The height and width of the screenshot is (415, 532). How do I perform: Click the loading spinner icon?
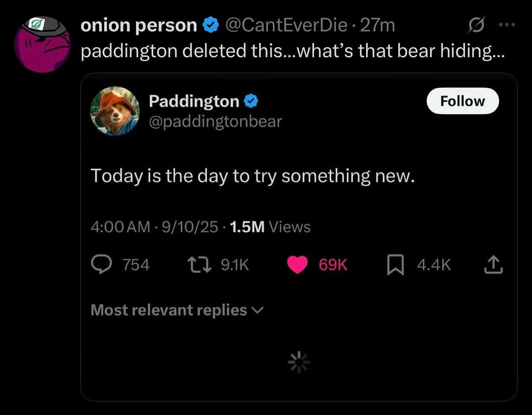299,362
